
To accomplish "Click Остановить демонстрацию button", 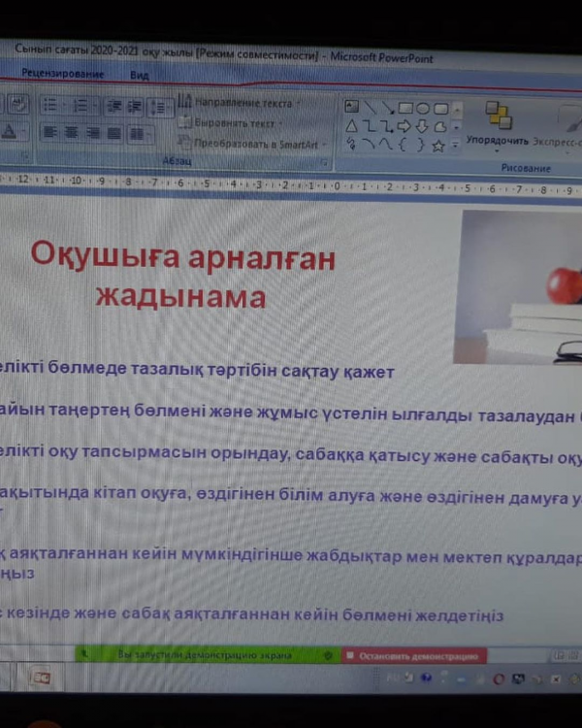I will pos(413,656).
